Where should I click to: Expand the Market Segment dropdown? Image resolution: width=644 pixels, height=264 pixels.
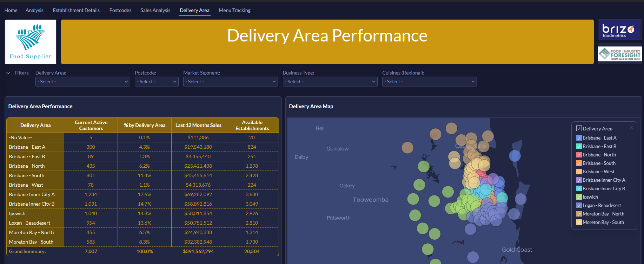[x=231, y=82]
